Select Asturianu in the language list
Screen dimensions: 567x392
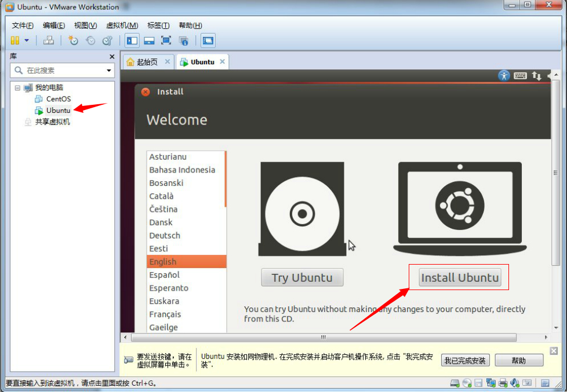click(186, 157)
